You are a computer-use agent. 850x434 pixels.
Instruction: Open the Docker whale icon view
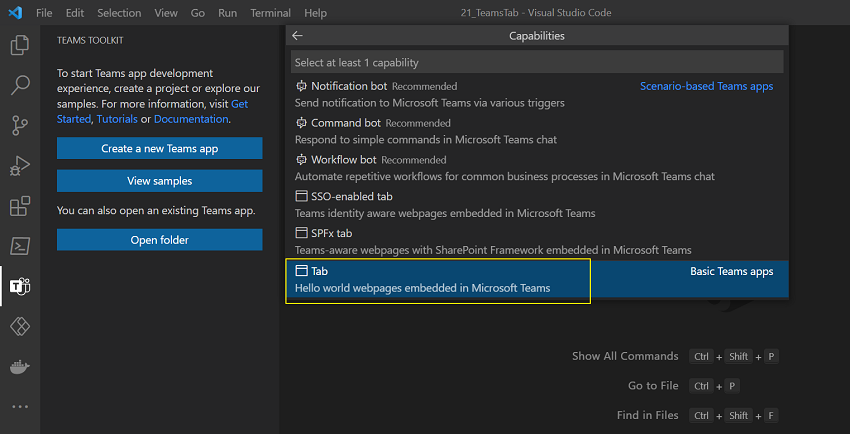point(20,367)
